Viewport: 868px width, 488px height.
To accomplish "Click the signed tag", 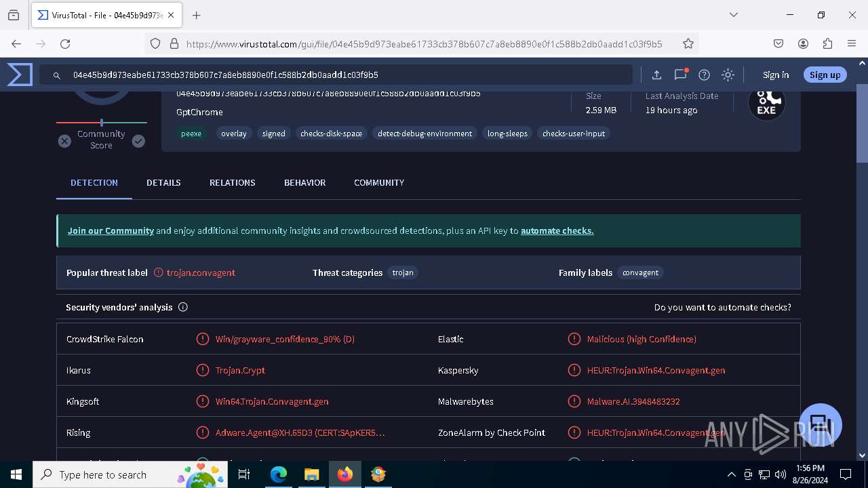I will [274, 134].
